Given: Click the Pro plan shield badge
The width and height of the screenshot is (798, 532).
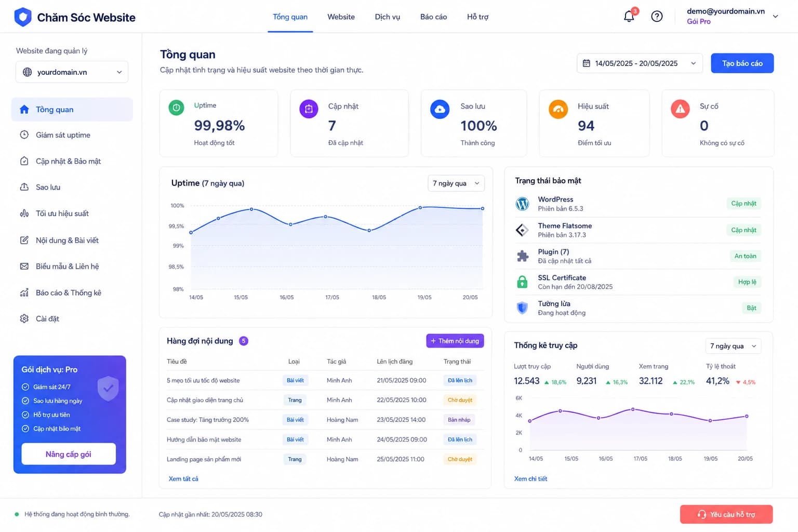Looking at the screenshot, I should coord(108,388).
